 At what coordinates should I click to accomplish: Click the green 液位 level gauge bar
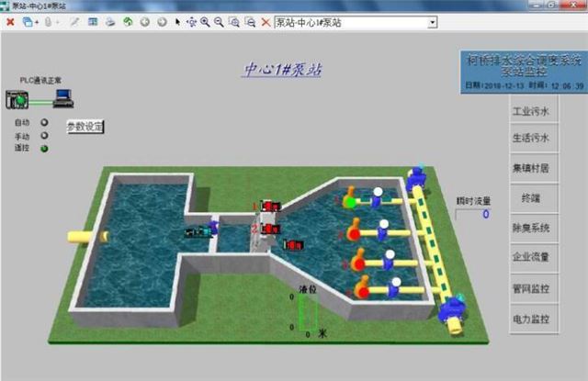(308, 312)
